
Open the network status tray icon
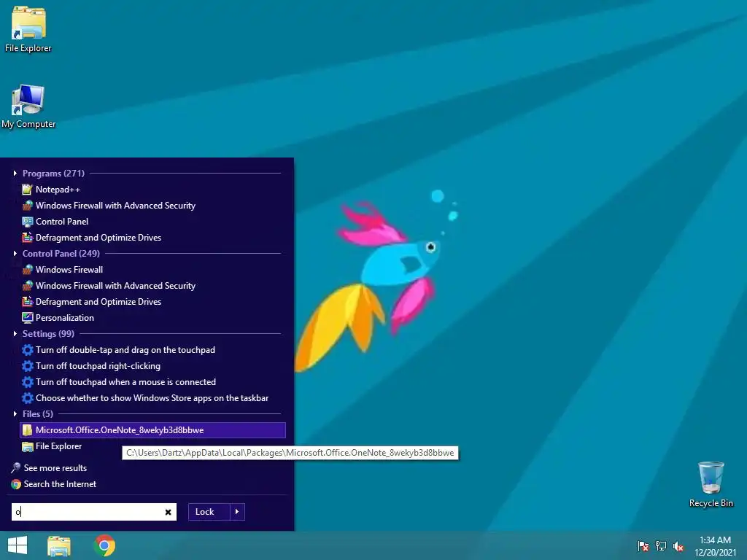(661, 546)
